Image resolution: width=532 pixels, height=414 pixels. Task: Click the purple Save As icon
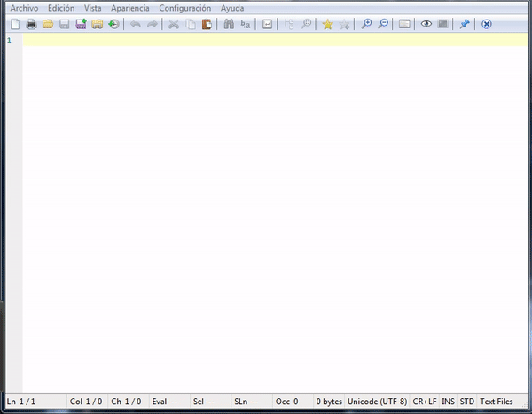tap(81, 24)
